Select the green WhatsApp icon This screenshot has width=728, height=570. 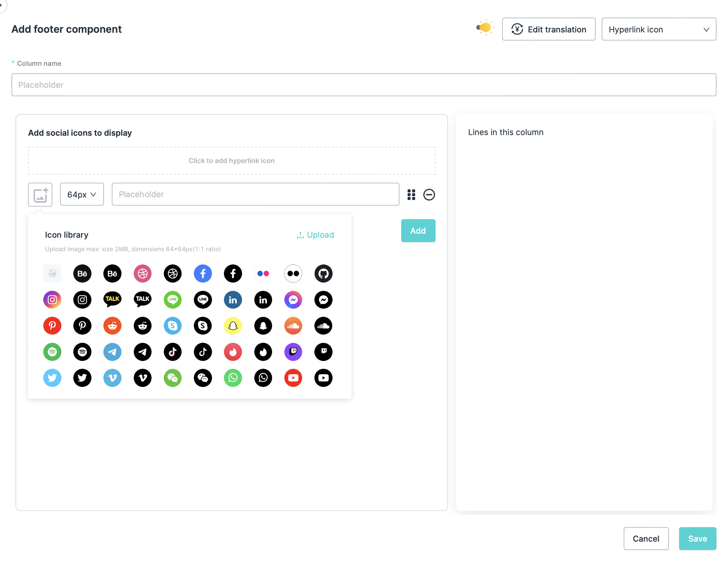point(233,378)
